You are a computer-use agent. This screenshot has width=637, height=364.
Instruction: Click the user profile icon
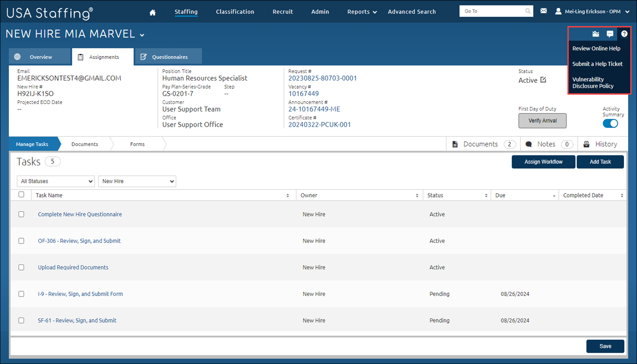point(558,11)
